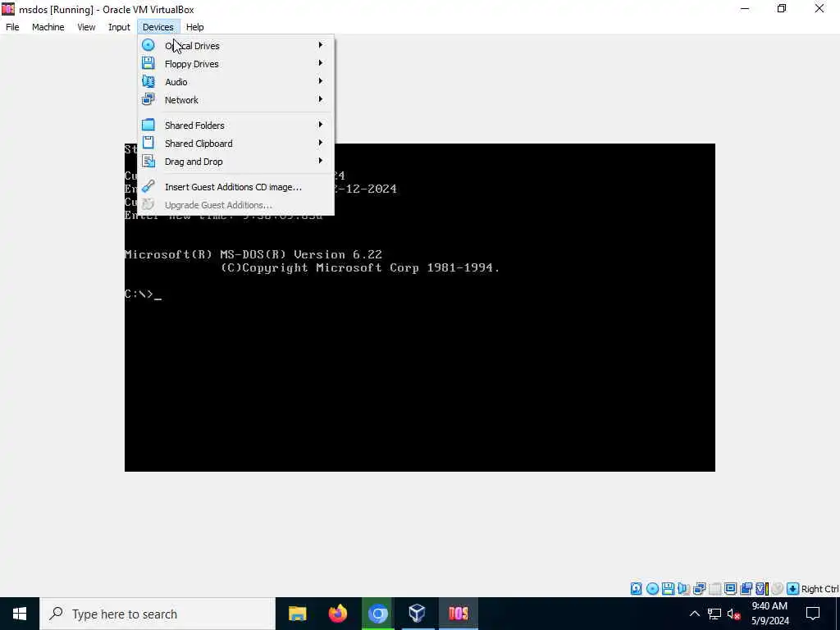Click the Right Ctrl host key label
840x630 pixels.
click(819, 589)
